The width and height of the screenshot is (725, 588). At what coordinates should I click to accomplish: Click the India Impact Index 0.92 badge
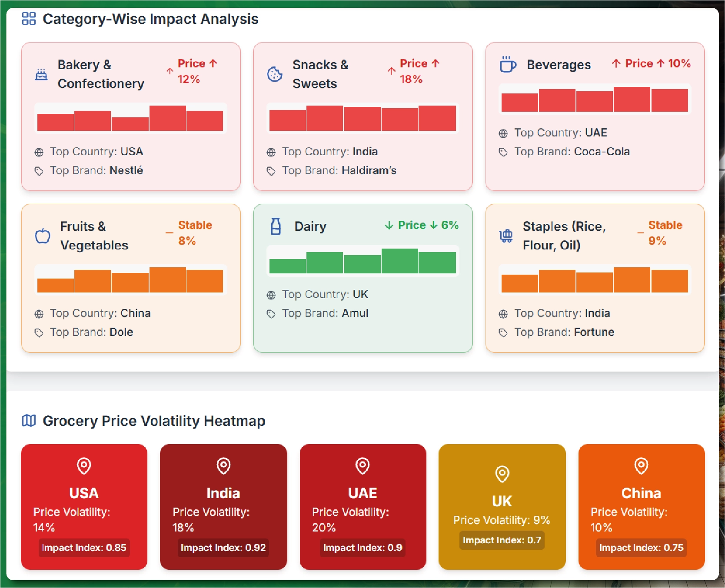pos(223,548)
